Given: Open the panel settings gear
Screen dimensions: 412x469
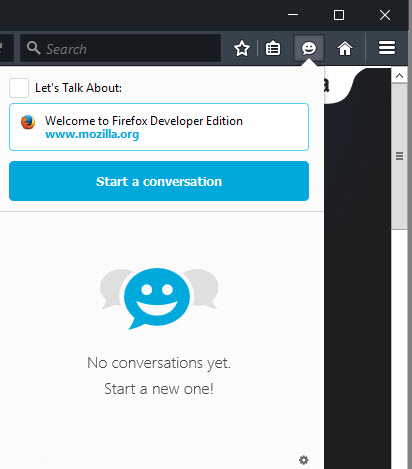Looking at the screenshot, I should tap(304, 460).
